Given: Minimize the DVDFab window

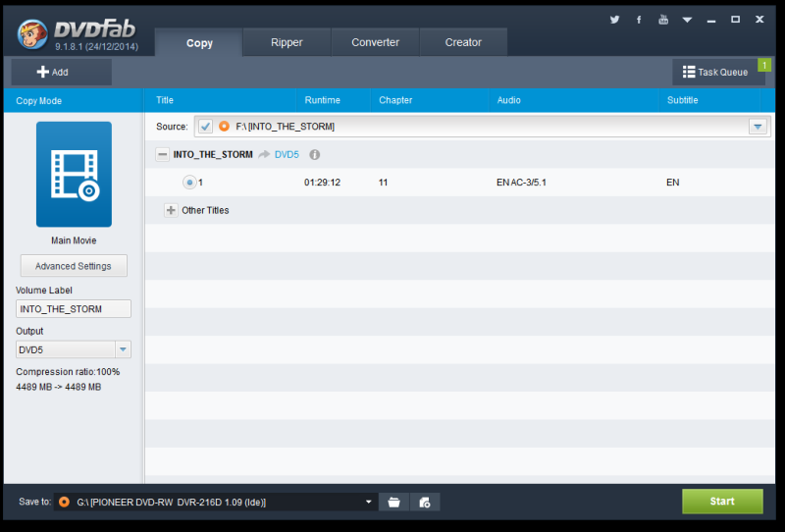Looking at the screenshot, I should tap(710, 21).
